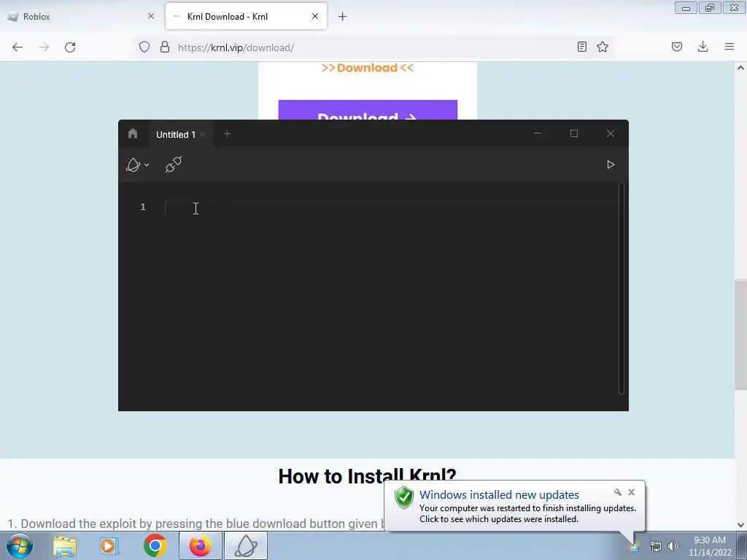Go forward in Firefox
Screen dimensions: 747x560
(44, 47)
